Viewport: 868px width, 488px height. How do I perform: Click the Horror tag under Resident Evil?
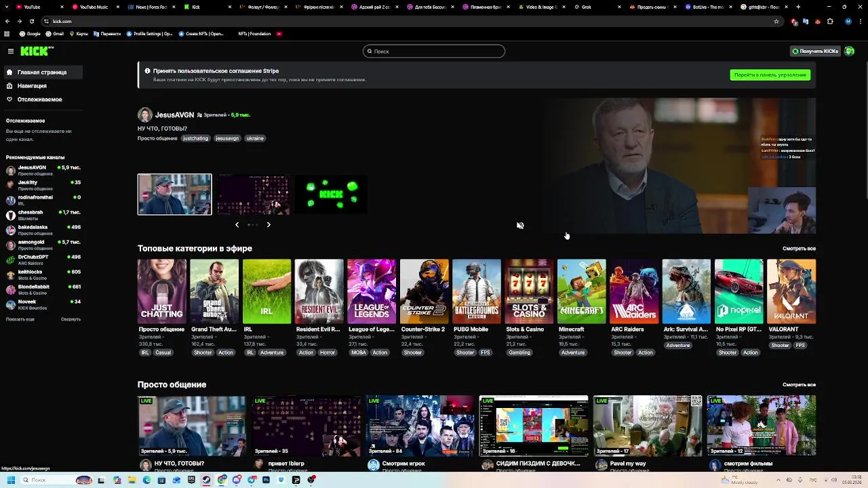coord(328,352)
